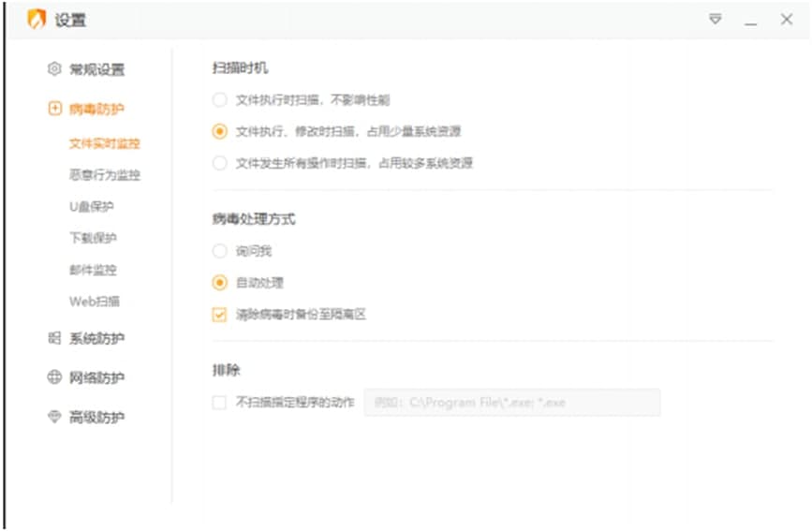The width and height of the screenshot is (812, 531).
Task: Select 恶意行为监控 in sidebar
Action: click(x=105, y=175)
